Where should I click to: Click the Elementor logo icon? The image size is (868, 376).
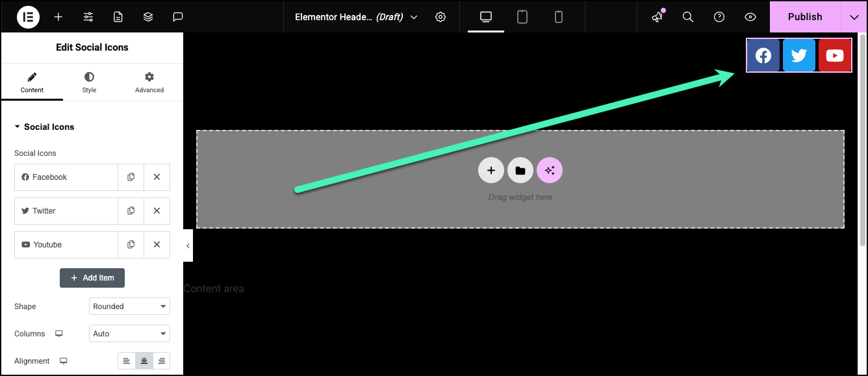point(28,17)
